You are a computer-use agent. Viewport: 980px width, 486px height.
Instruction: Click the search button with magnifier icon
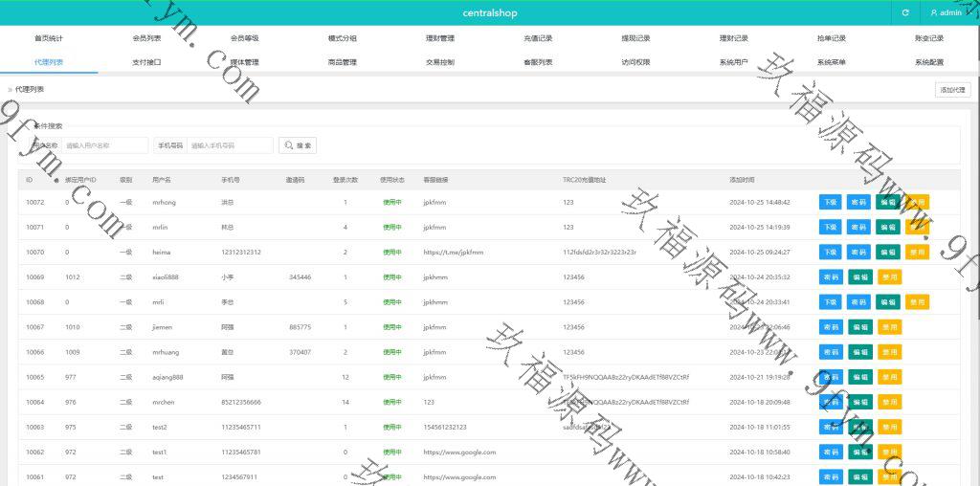click(x=298, y=145)
